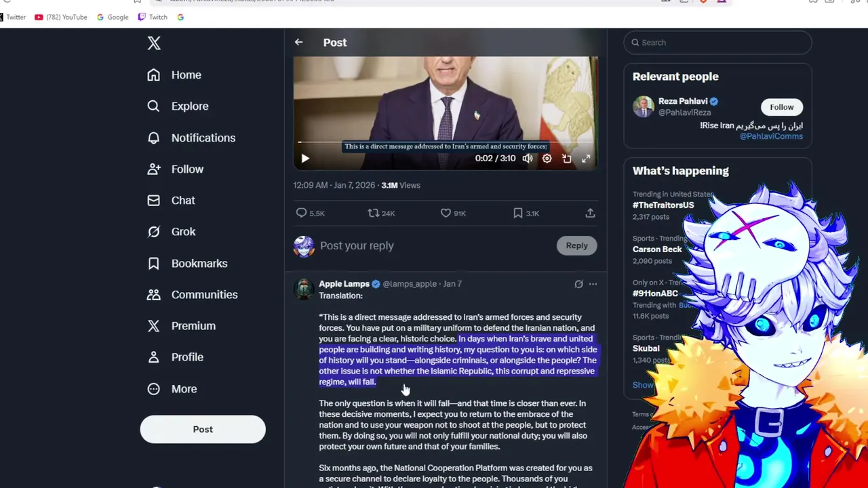The image size is (868, 488).
Task: Open the @PahlaviComms link
Action: point(771,136)
